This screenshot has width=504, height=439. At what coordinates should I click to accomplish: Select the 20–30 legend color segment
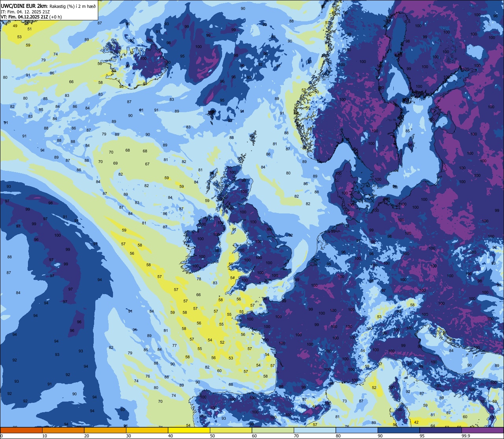click(105, 430)
